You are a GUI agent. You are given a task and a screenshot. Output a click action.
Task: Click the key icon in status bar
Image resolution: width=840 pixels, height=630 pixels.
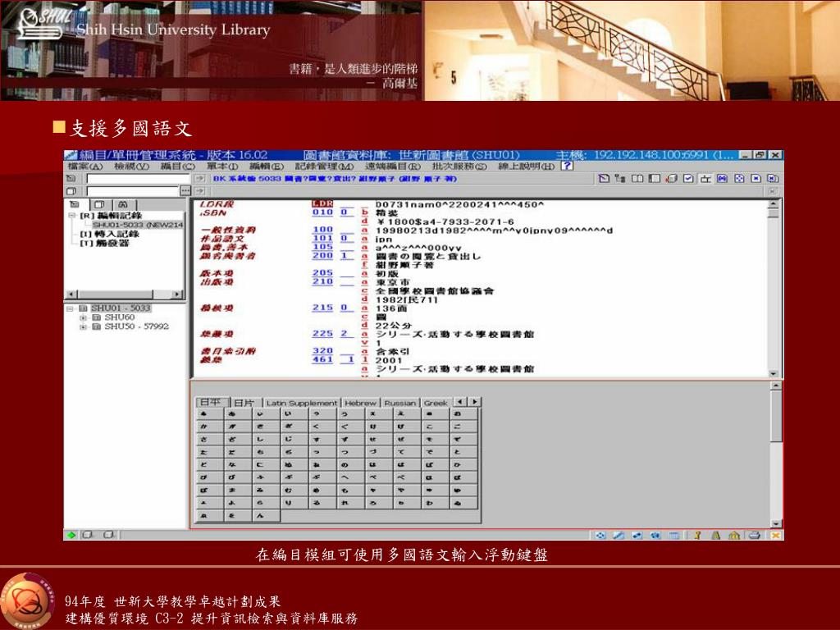[697, 535]
